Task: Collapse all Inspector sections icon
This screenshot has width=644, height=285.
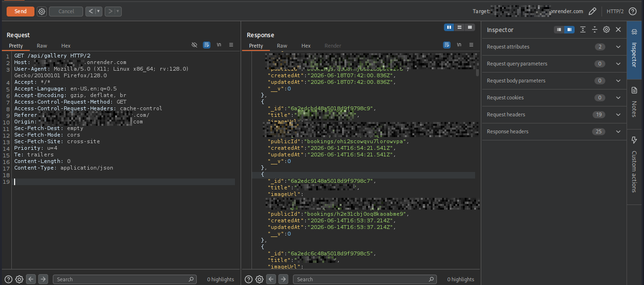Action: [594, 30]
